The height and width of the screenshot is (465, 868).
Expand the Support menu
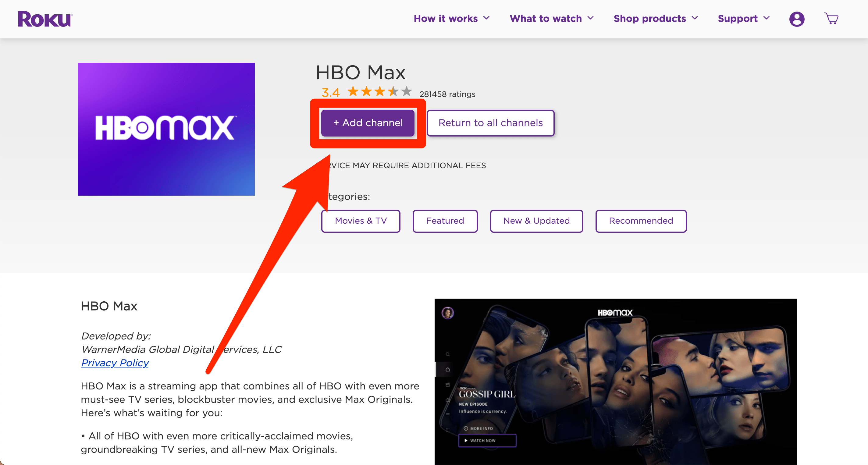tap(743, 19)
